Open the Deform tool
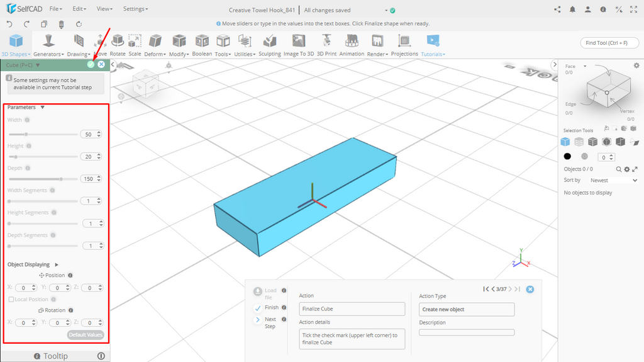The height and width of the screenshot is (362, 644). 155,45
